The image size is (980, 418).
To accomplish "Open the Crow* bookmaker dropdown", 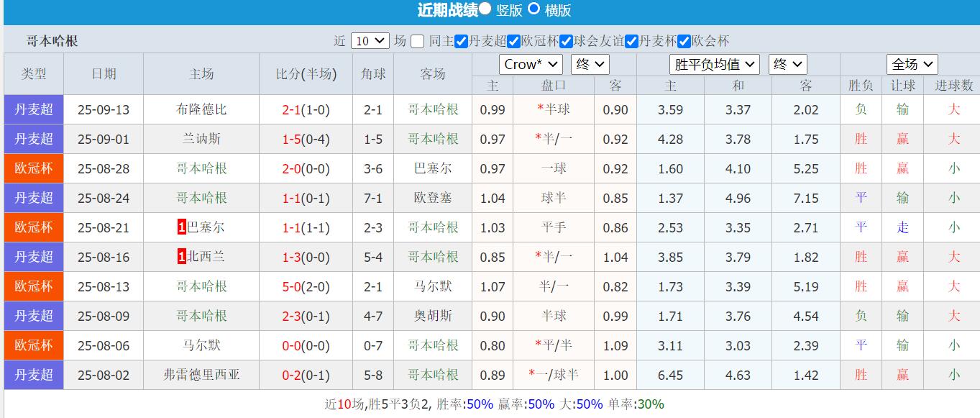I will (x=530, y=64).
